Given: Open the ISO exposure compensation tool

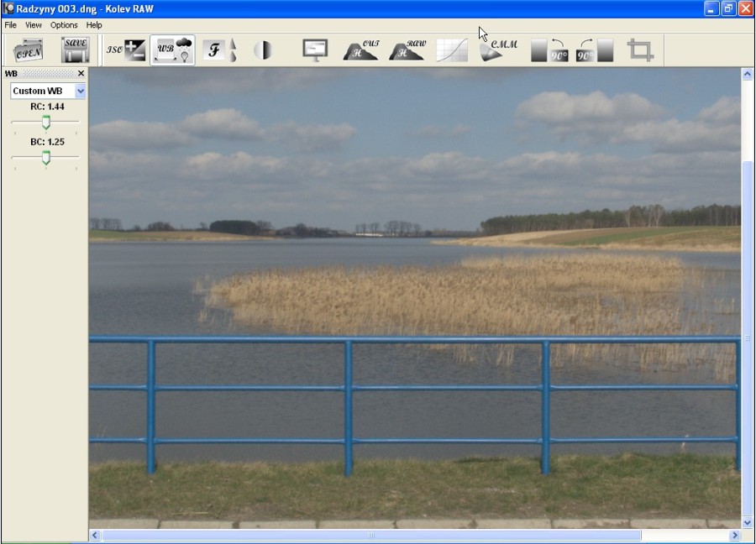Looking at the screenshot, I should (x=126, y=50).
